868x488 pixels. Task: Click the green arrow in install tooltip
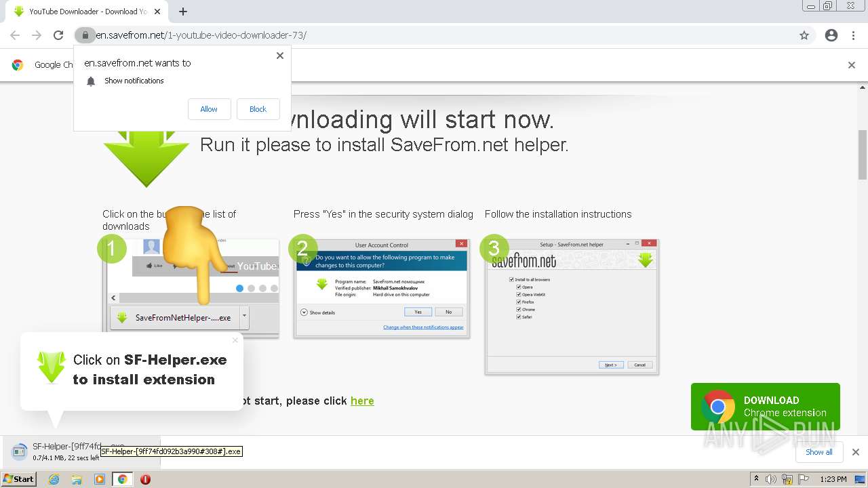click(52, 367)
